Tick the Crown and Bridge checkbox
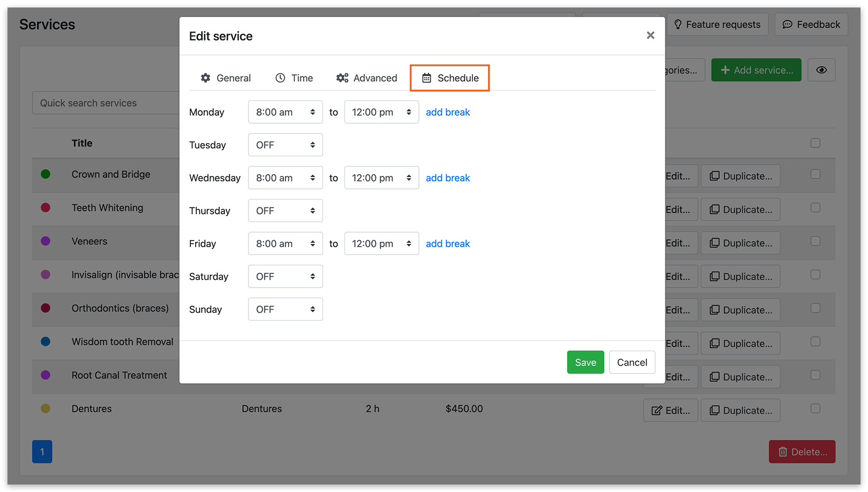The width and height of the screenshot is (868, 492). coord(815,174)
